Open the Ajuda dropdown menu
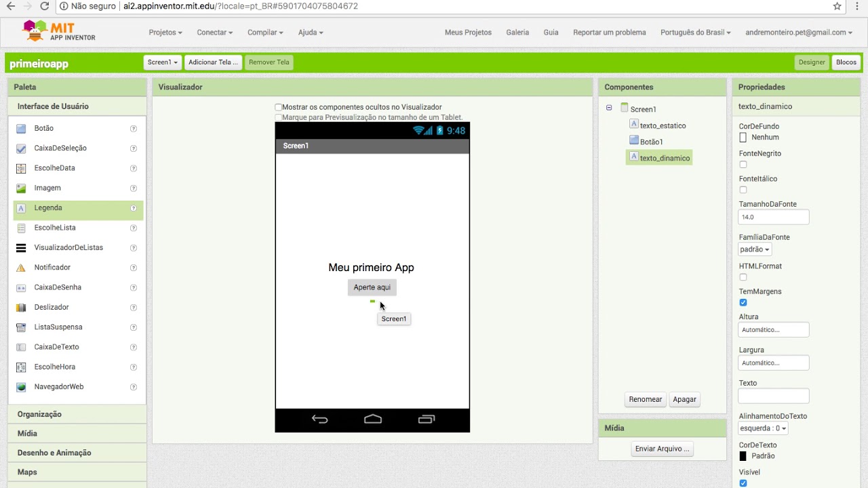The height and width of the screenshot is (488, 868). tap(311, 33)
